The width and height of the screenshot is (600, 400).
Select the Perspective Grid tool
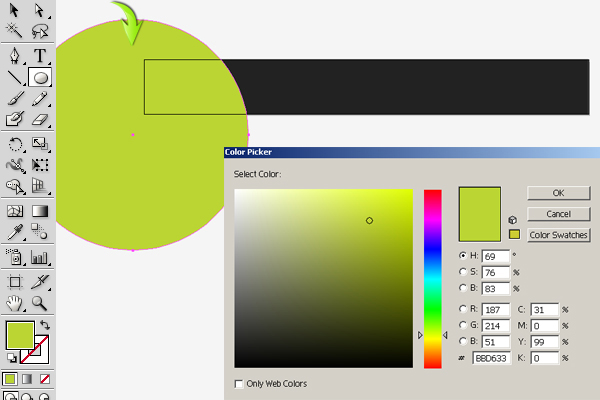pos(40,186)
